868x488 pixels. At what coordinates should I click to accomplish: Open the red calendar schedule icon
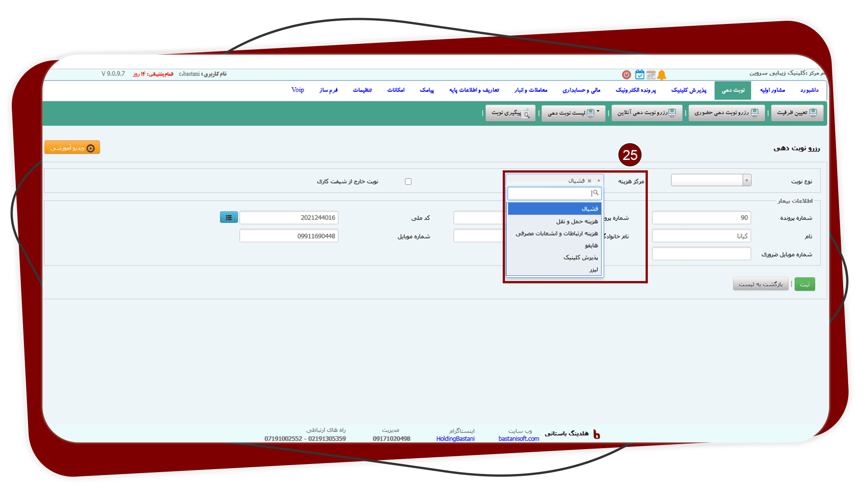coord(651,75)
